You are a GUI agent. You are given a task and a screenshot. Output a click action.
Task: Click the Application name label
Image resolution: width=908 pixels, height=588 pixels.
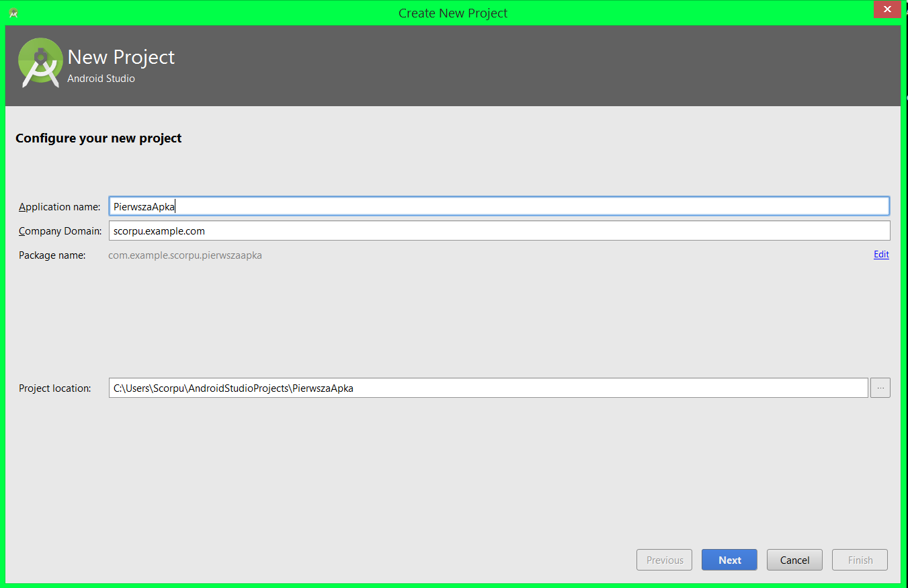[x=60, y=207]
